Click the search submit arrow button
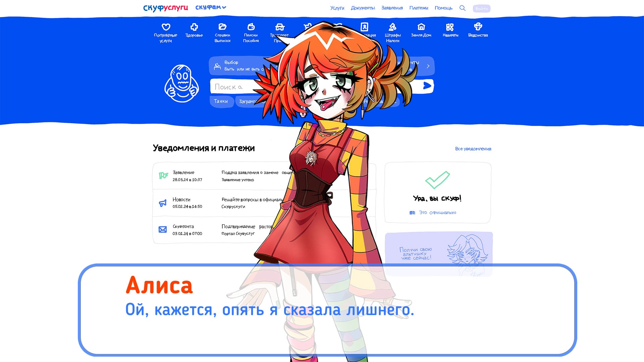Viewport: 644px width, 362px height. (x=426, y=86)
